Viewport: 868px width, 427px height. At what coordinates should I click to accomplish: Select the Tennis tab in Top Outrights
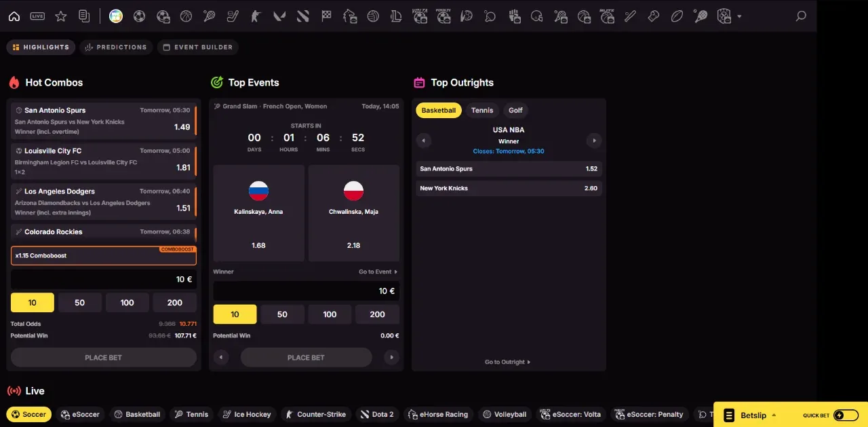point(482,110)
